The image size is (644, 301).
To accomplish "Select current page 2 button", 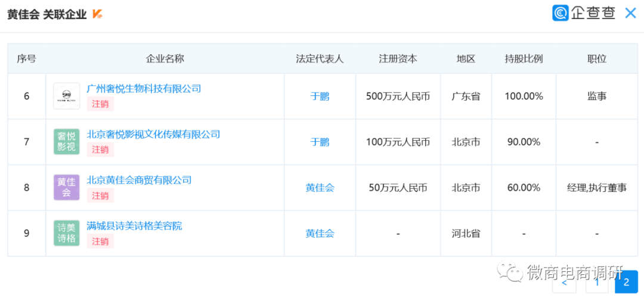I will (626, 283).
